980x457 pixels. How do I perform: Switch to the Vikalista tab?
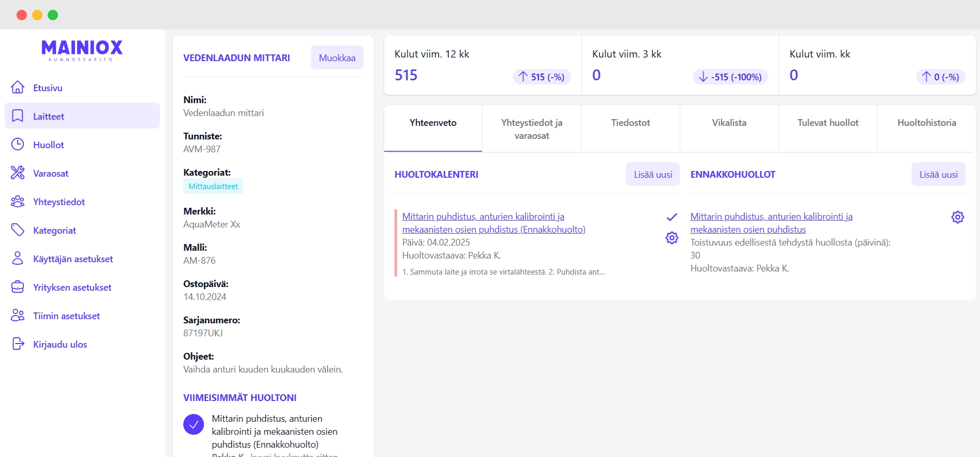(x=729, y=123)
